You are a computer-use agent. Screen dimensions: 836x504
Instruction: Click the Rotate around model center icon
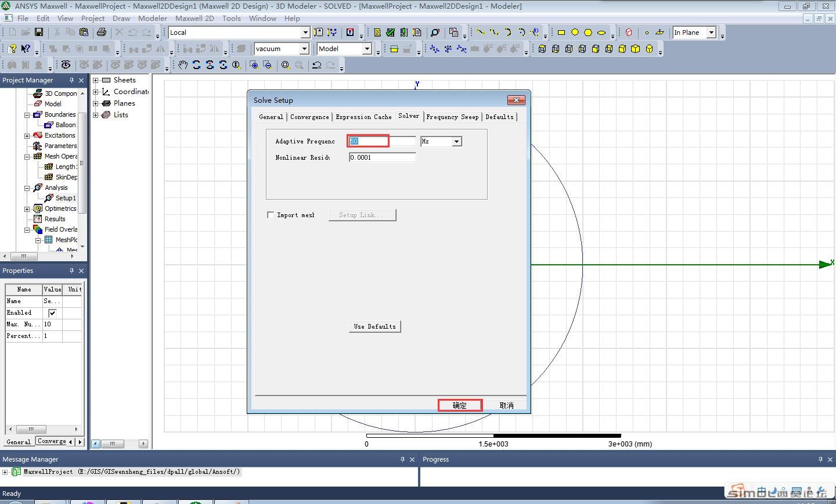click(x=196, y=65)
